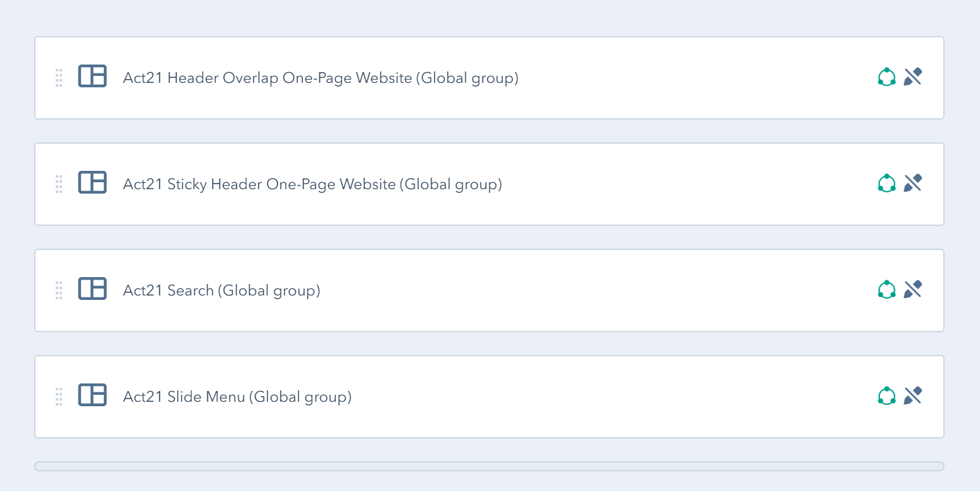Click the non-editable pencil icon on Act21 Sticky Header row
980x491 pixels.
(x=913, y=183)
